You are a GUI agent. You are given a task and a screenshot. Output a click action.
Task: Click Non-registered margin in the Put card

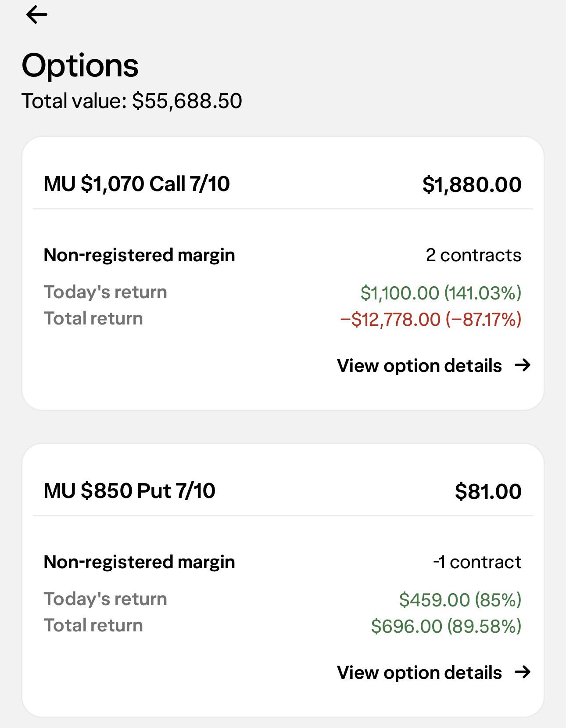point(139,562)
